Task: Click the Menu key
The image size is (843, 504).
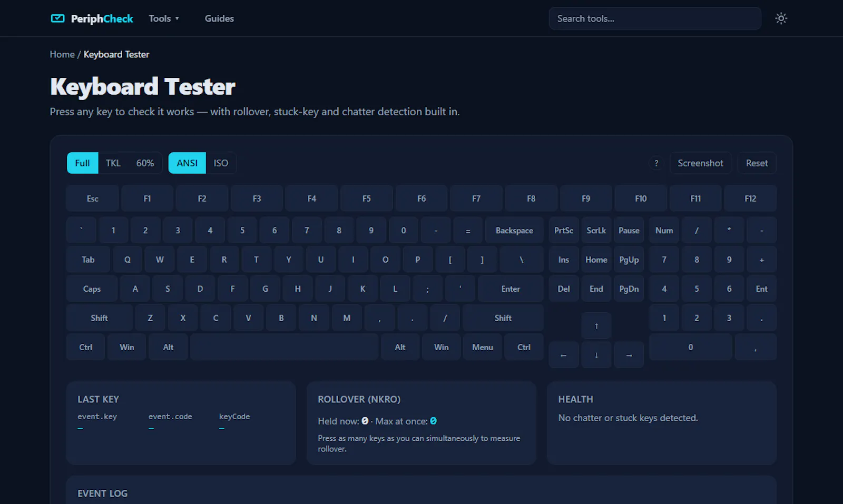Action: click(x=483, y=348)
